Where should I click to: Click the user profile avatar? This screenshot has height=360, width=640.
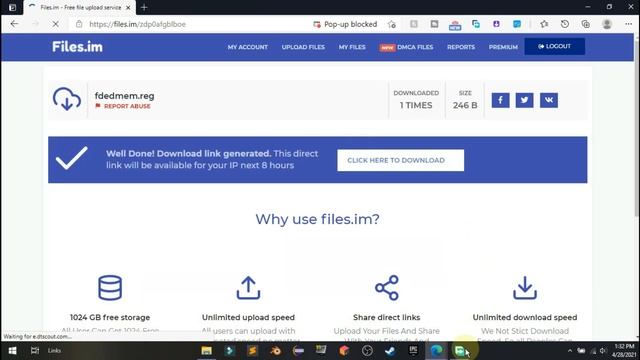coord(607,24)
